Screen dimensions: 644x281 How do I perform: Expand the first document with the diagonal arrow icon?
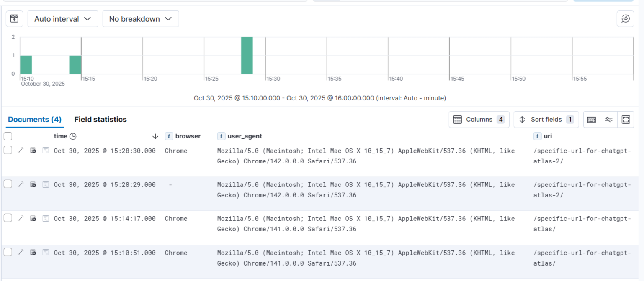coord(21,150)
